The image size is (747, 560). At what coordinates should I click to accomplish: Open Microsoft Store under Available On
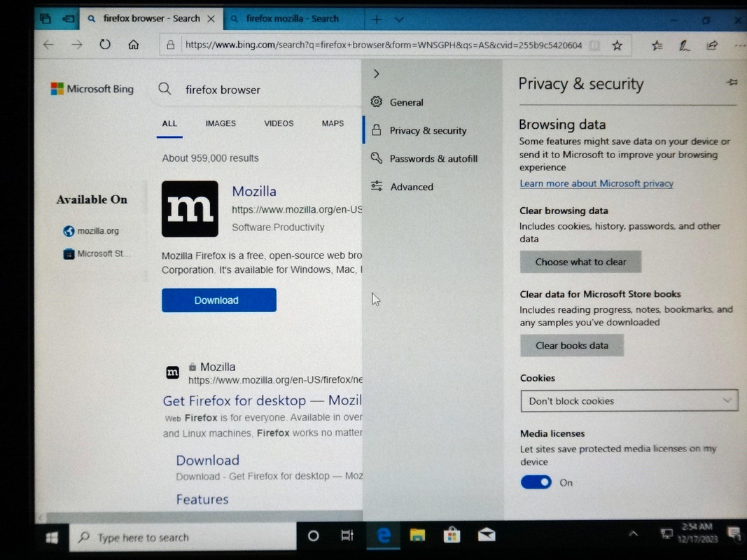95,254
